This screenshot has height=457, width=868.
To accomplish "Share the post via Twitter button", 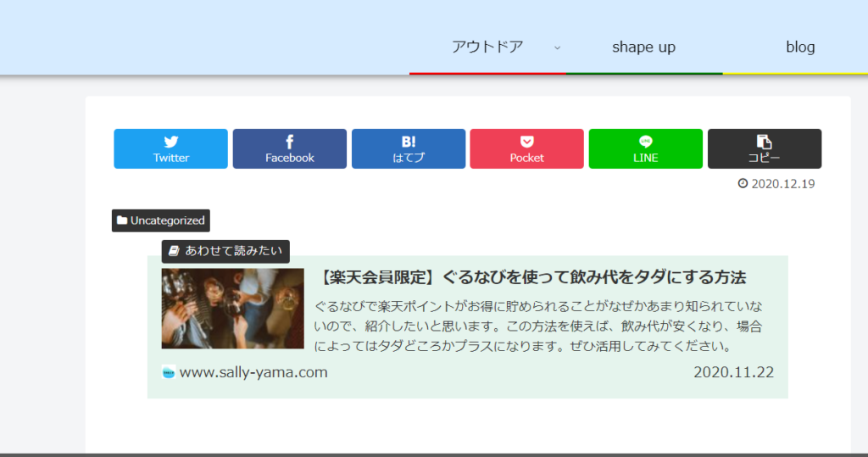I will tap(170, 148).
